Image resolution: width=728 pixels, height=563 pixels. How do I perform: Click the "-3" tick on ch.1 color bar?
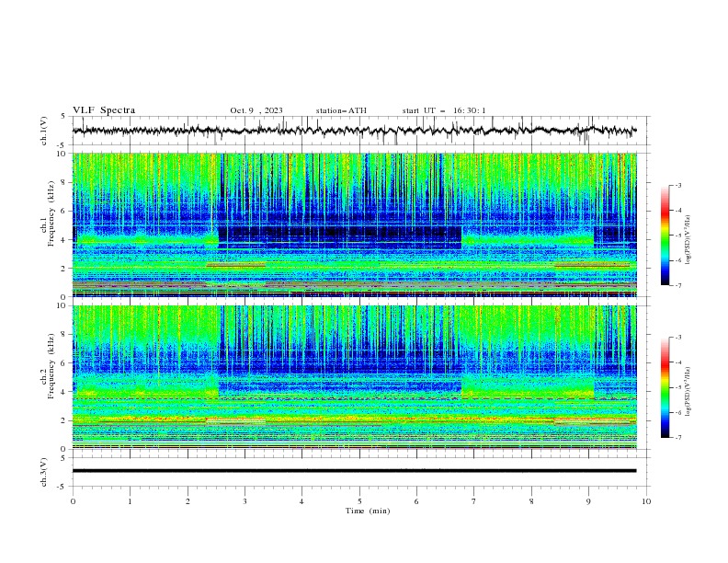(x=677, y=185)
